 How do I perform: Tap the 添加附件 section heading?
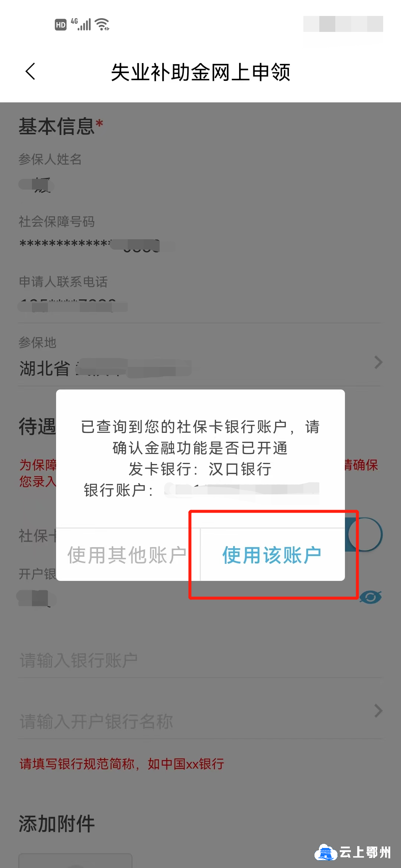[x=57, y=824]
